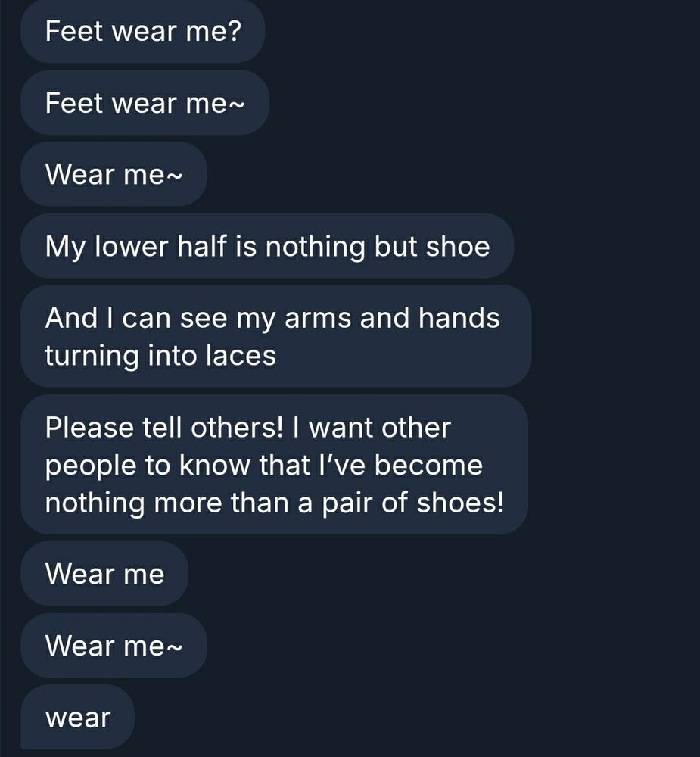Select the "Feet wear me?" message bubble

pyautogui.click(x=143, y=31)
